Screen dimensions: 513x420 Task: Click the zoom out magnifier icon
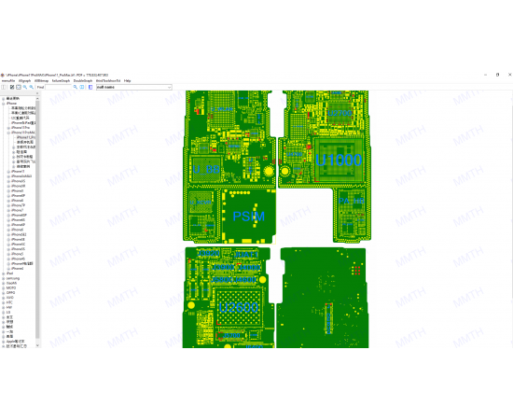pos(32,87)
